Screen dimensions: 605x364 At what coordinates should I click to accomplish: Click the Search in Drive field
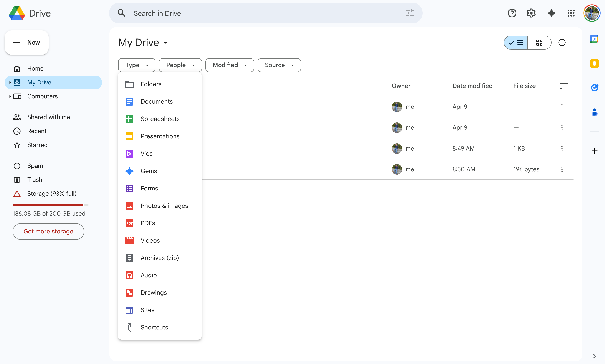[245, 13]
